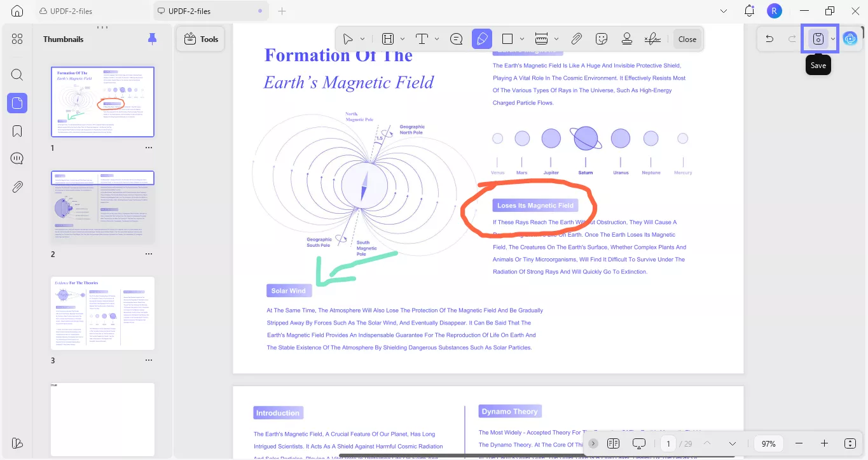The width and height of the screenshot is (868, 460).
Task: Open more options for thumbnail page 2
Action: coord(149,254)
